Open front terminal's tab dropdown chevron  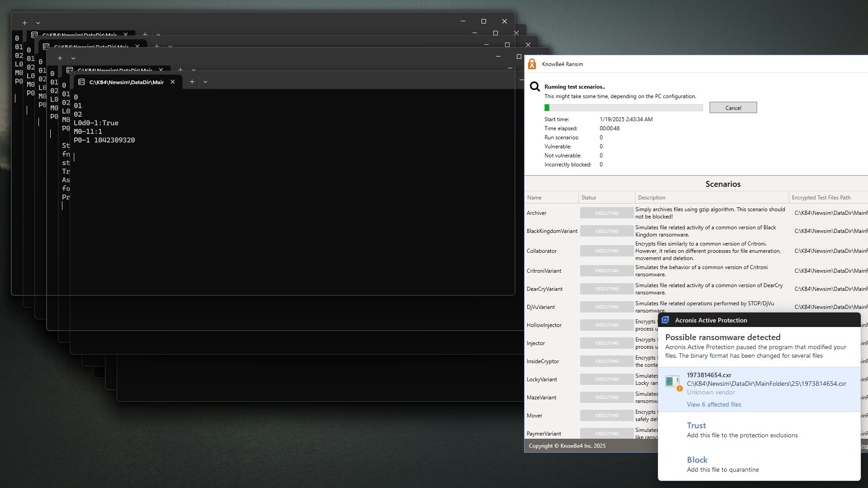click(205, 82)
